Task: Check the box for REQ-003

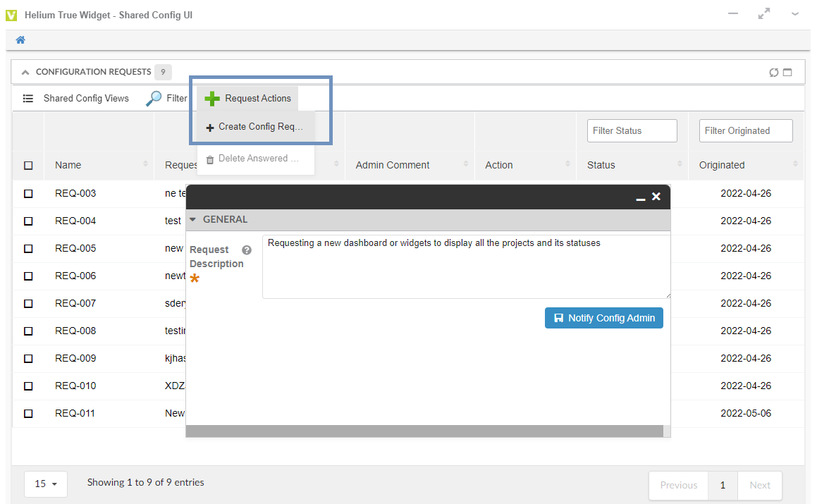Action: coord(28,194)
